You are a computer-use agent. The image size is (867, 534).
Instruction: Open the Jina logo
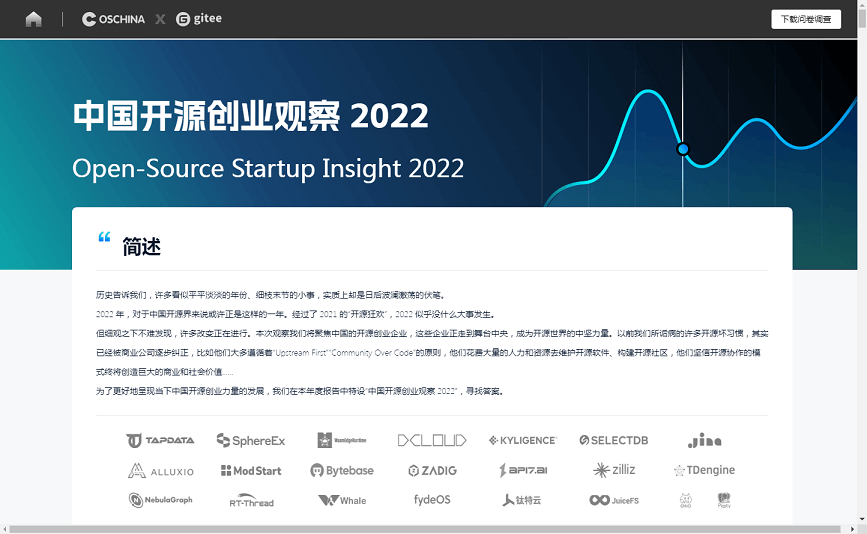704,441
